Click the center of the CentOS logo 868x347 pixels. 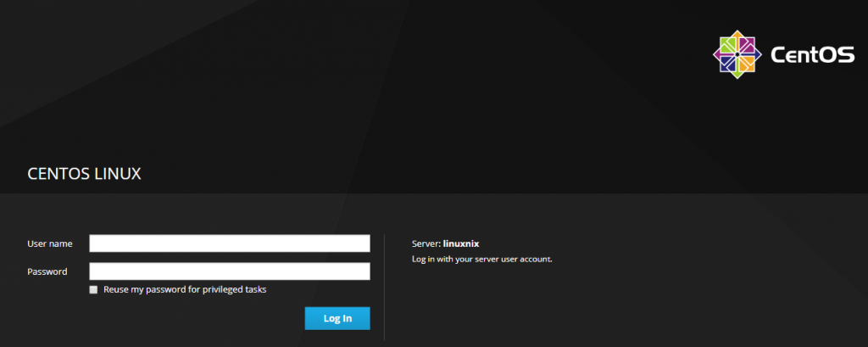coord(737,55)
